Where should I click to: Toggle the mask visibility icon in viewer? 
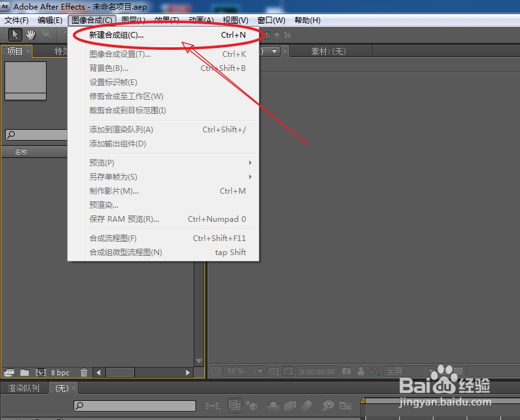tap(288, 371)
